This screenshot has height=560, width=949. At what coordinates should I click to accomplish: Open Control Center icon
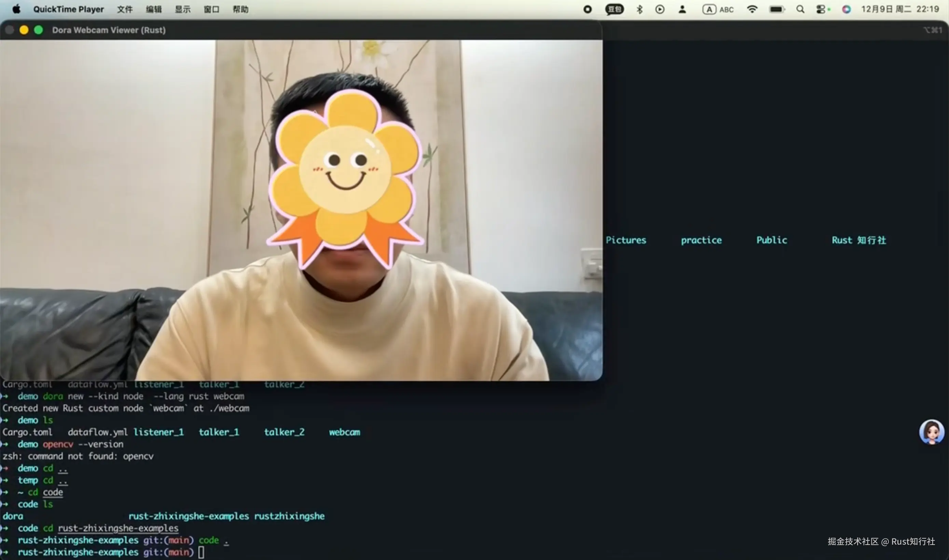(821, 10)
